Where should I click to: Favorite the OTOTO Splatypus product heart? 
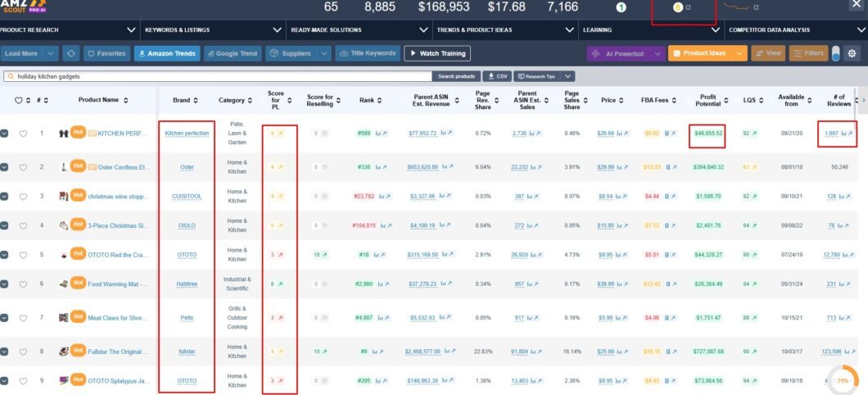click(x=23, y=381)
